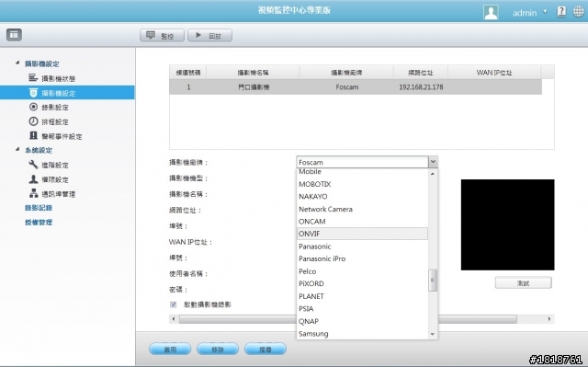Click the brand list scroll up arrow

coord(433,174)
